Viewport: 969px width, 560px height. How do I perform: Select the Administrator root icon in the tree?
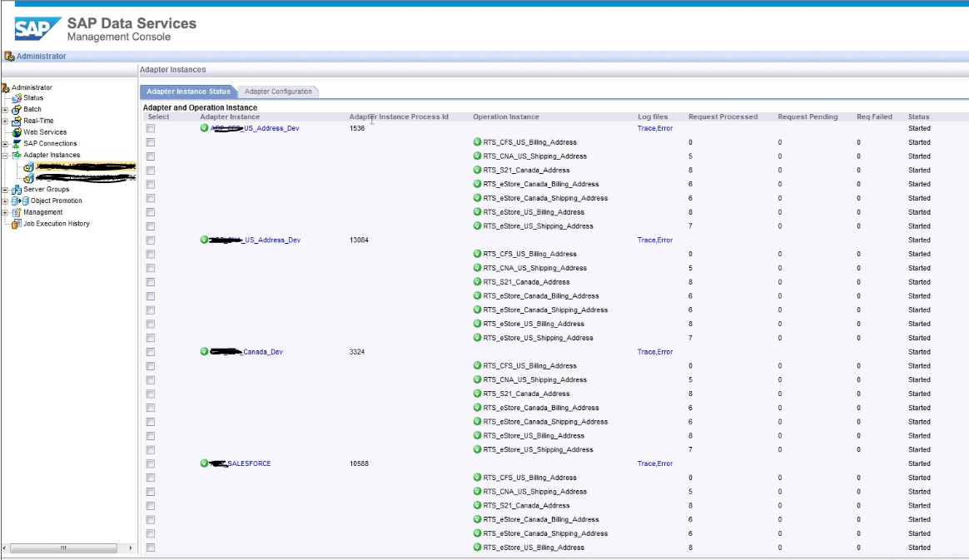6,87
